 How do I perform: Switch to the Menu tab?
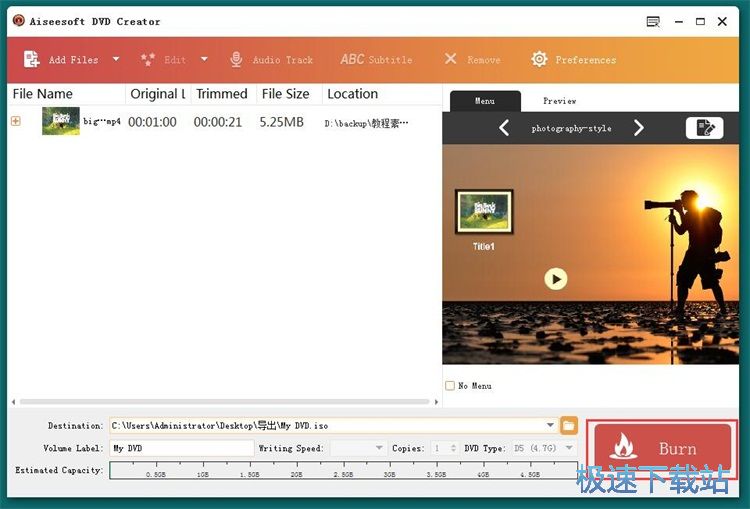coord(485,101)
